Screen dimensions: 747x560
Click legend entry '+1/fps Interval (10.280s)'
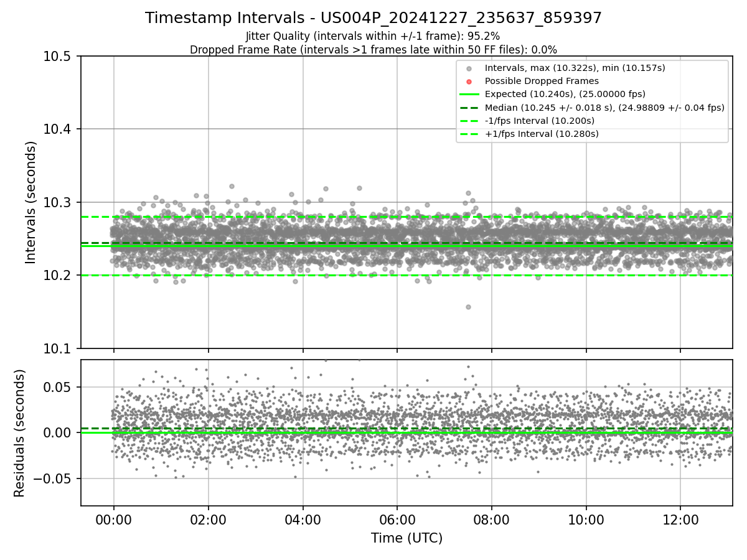point(541,133)
